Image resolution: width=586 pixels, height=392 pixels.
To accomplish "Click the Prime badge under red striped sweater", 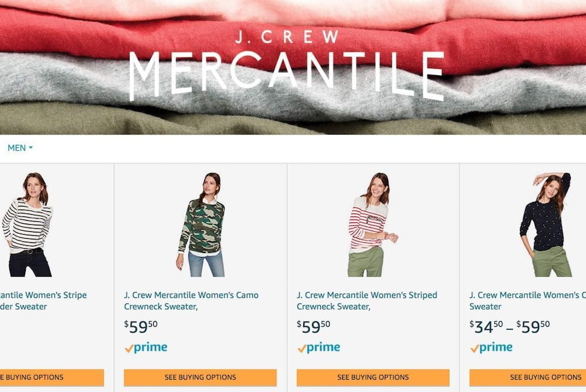I will point(319,348).
